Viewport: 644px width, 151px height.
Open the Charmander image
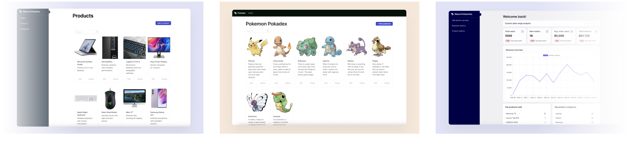[282, 47]
